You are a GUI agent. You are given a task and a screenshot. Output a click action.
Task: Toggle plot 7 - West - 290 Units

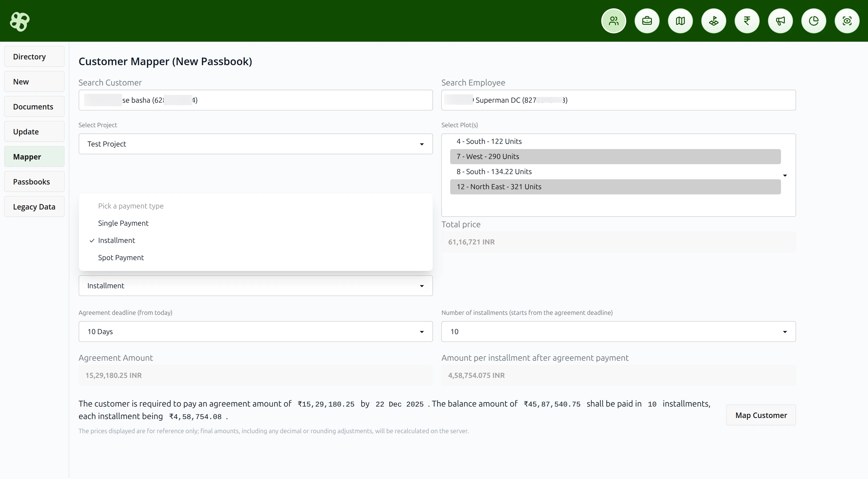(x=615, y=156)
